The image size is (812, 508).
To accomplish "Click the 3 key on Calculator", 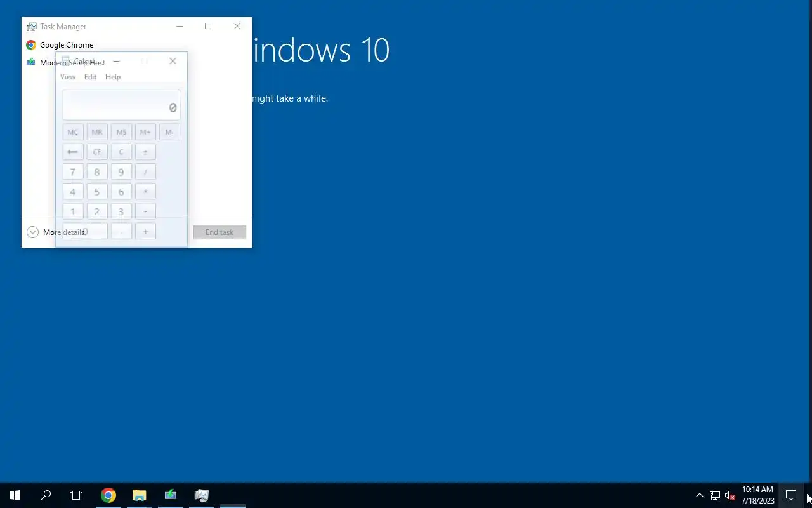I will pos(121,211).
